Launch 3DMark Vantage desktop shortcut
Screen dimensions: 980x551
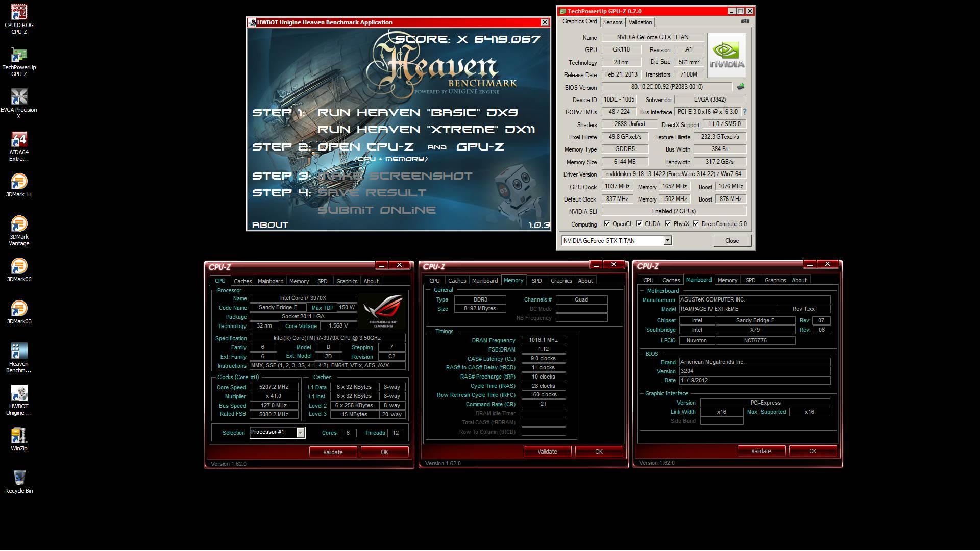click(19, 231)
